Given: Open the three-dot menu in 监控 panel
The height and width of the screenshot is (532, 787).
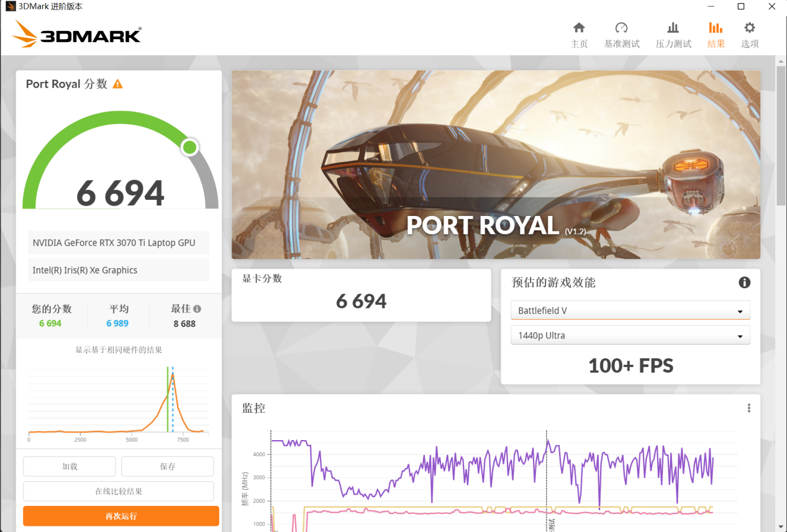Looking at the screenshot, I should [748, 408].
